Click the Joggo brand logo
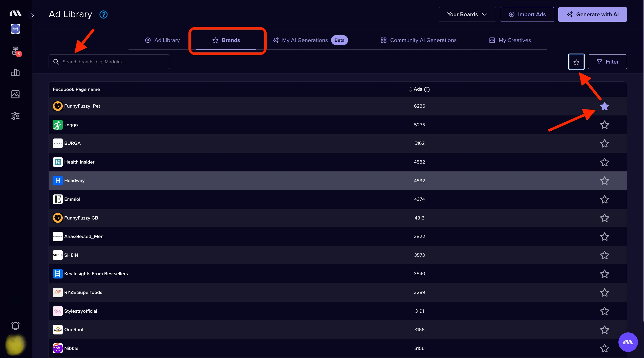 [x=58, y=125]
